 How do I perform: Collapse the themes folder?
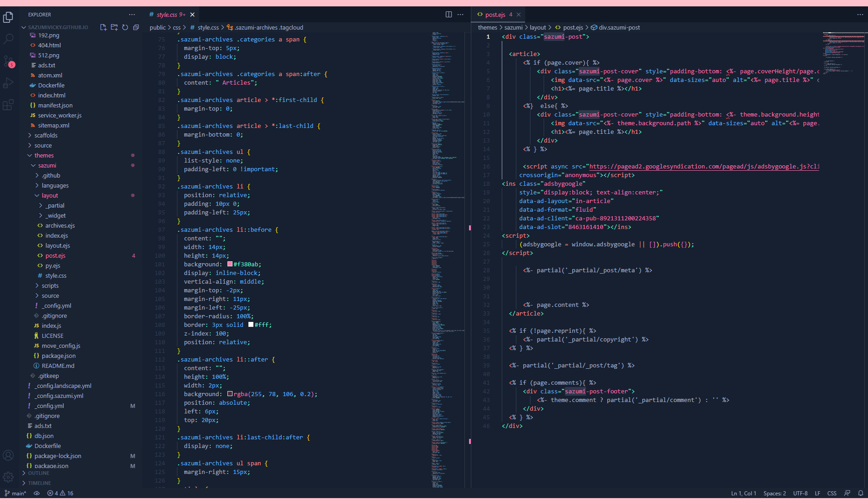pyautogui.click(x=44, y=155)
